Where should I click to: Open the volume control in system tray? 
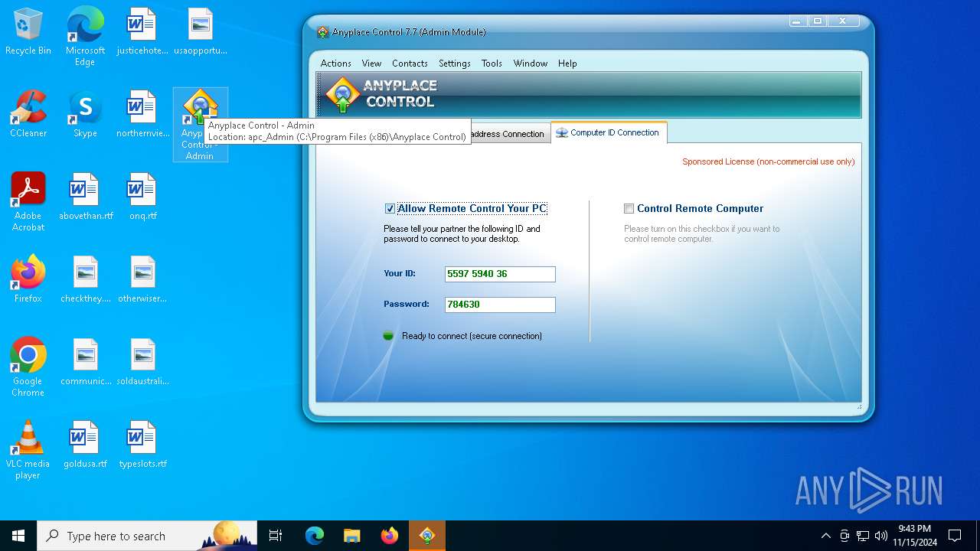point(881,536)
